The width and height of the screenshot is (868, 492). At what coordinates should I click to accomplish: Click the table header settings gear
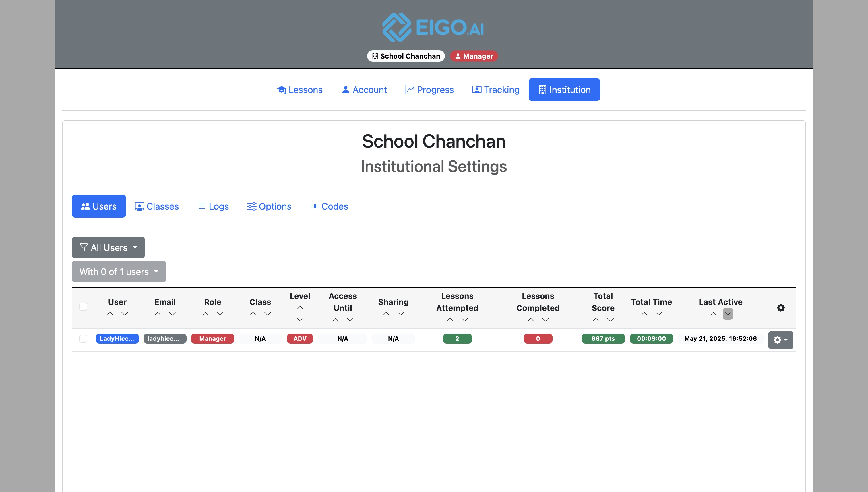(780, 307)
